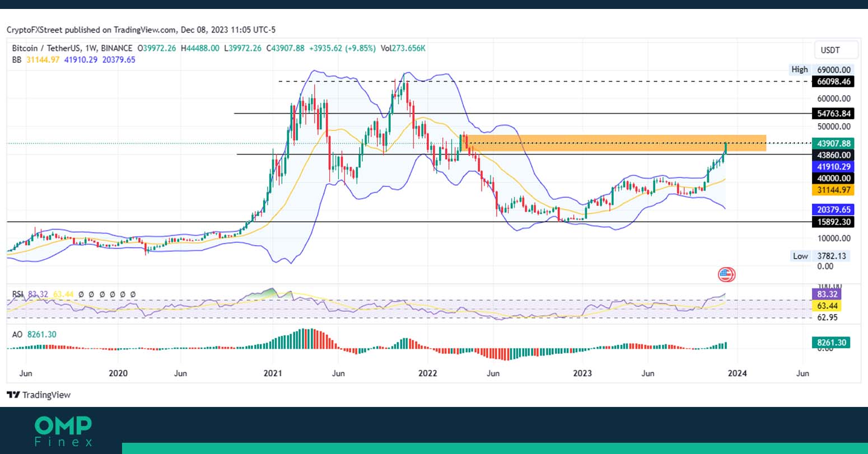Click the 43907.88 current price label

(833, 144)
